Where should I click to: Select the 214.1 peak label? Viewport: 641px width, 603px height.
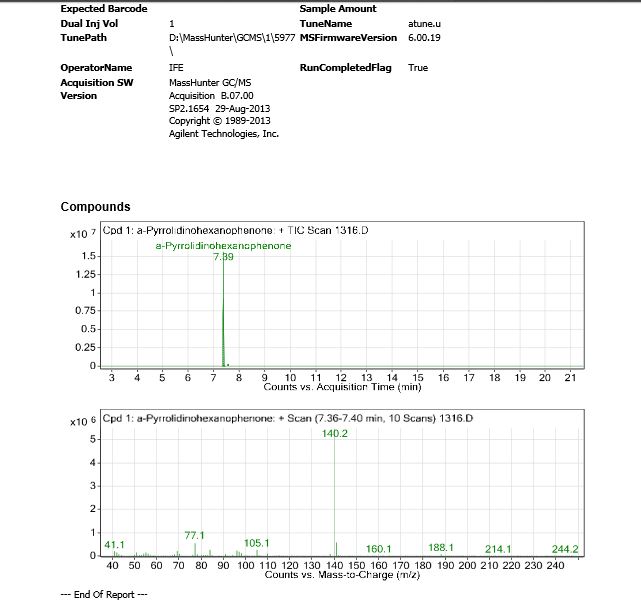pyautogui.click(x=498, y=549)
